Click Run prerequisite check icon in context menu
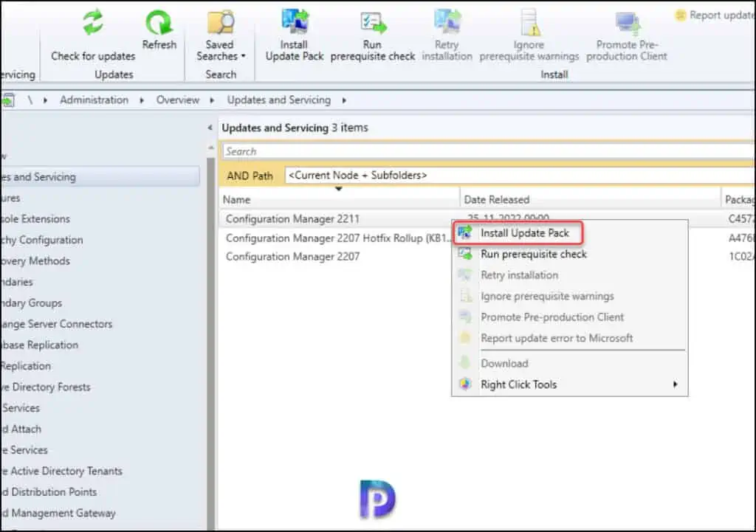Image resolution: width=756 pixels, height=532 pixels. (x=465, y=254)
